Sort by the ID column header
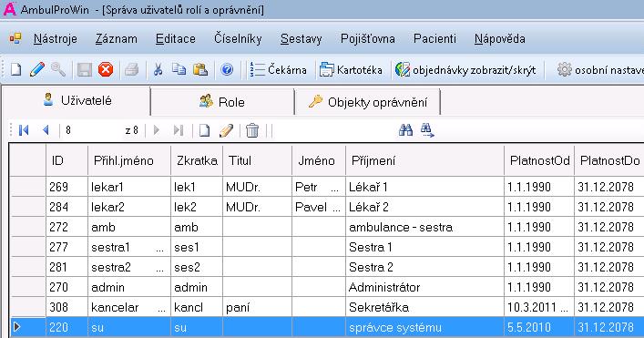 point(66,160)
